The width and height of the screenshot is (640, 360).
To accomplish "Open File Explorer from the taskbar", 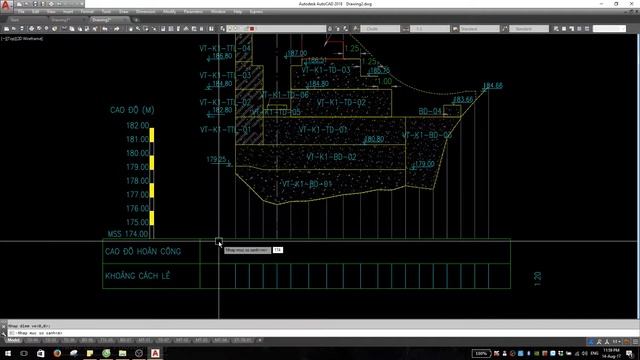I will pyautogui.click(x=122, y=353).
